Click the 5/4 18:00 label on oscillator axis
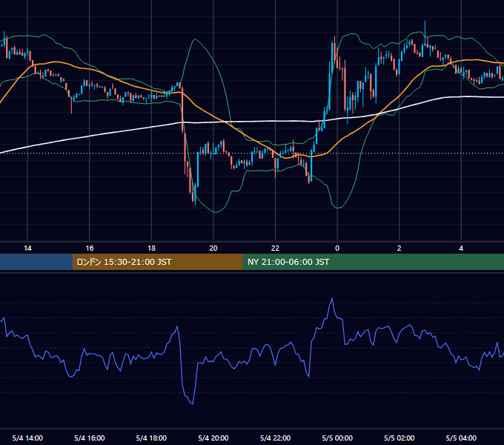The image size is (504, 445). (151, 438)
